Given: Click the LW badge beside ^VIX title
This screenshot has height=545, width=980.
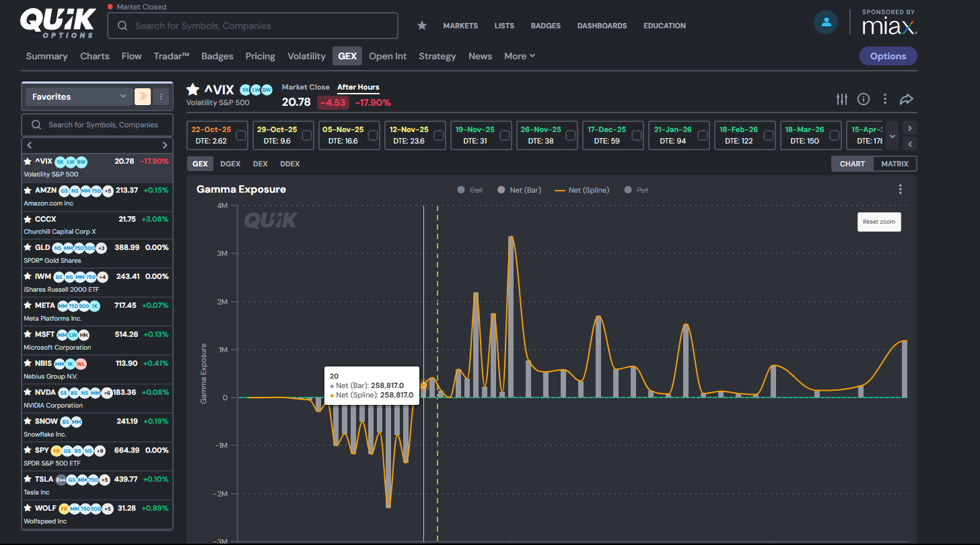Looking at the screenshot, I should click(x=256, y=89).
